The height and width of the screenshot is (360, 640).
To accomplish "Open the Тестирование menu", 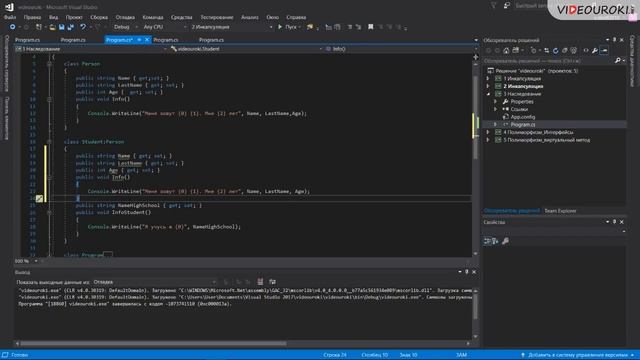I will 217,17.
